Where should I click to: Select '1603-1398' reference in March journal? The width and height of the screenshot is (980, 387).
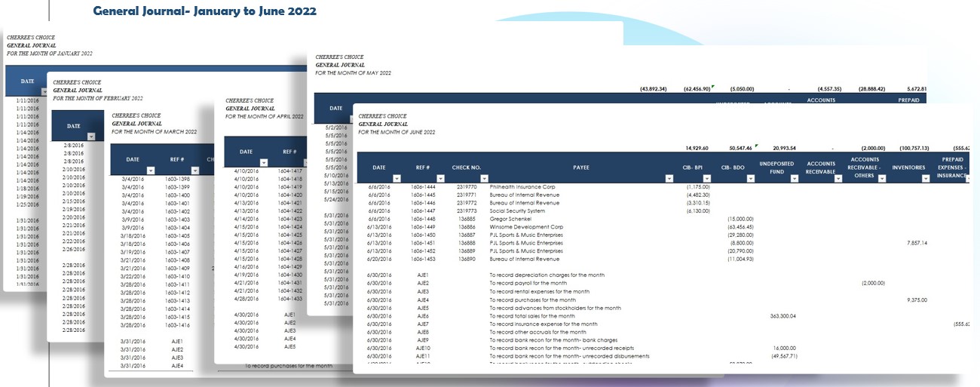coord(177,178)
